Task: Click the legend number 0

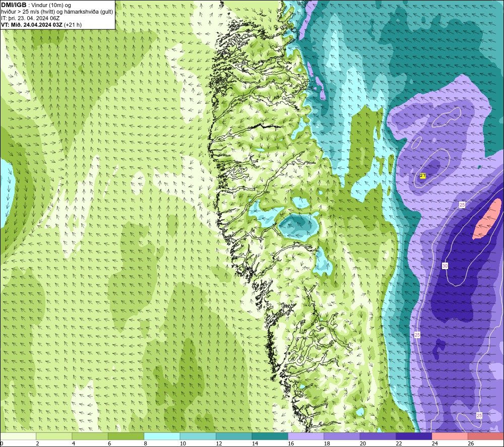Action: 2,443
